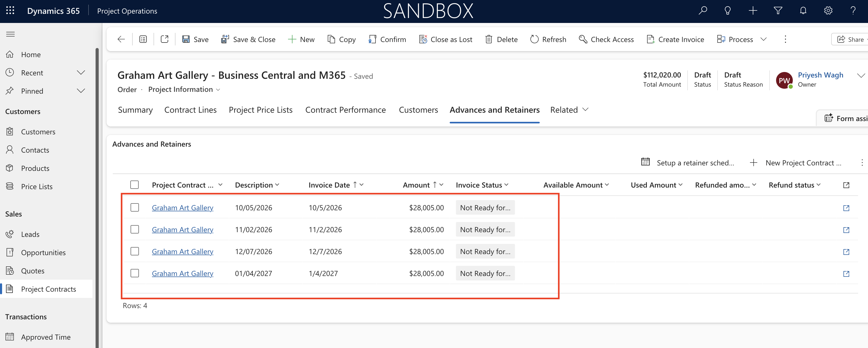Tick the select-all checkbox in grid header
The image size is (868, 348).
coord(134,185)
